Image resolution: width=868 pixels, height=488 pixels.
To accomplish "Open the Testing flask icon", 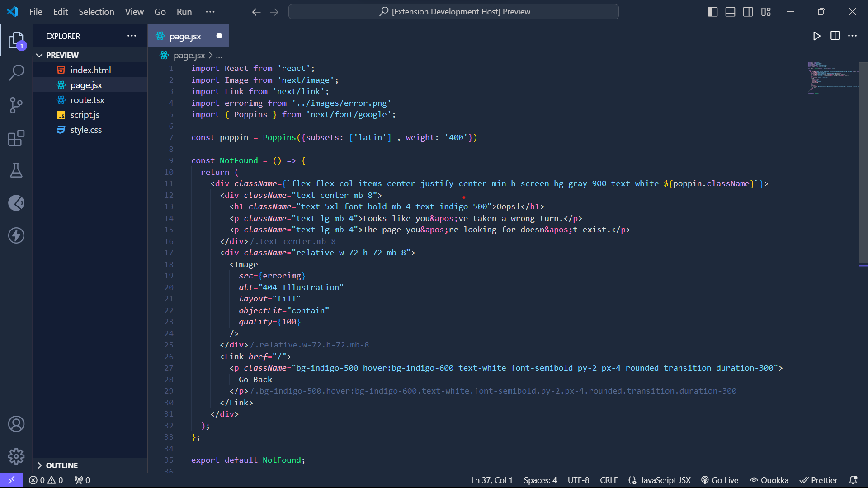I will [x=16, y=170].
